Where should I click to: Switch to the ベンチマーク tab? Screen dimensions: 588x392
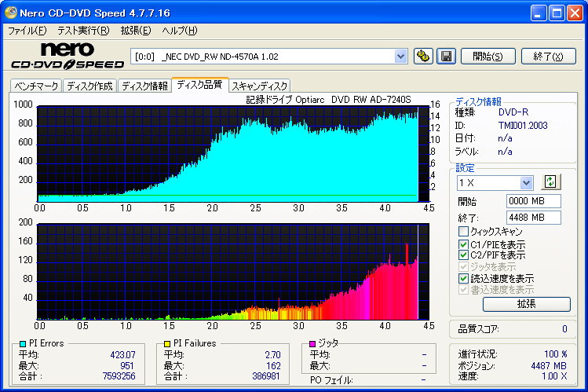pos(36,86)
